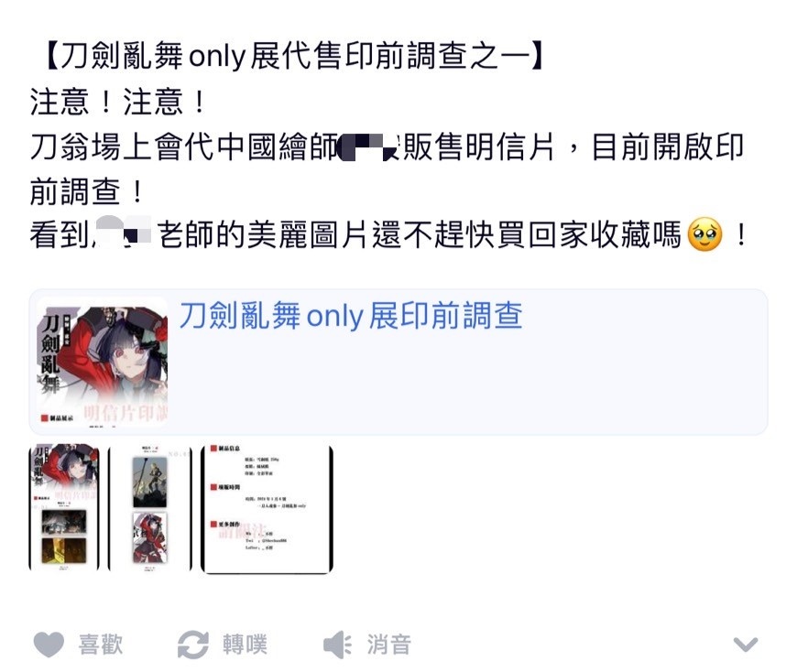Click the 【刀劍亂舞 only 展代售印前調查之一】 heading
The width and height of the screenshot is (797, 672).
295,56
